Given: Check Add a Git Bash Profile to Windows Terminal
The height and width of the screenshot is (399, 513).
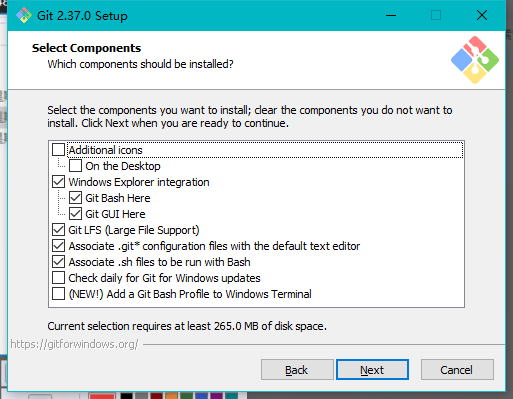Looking at the screenshot, I should click(x=59, y=294).
